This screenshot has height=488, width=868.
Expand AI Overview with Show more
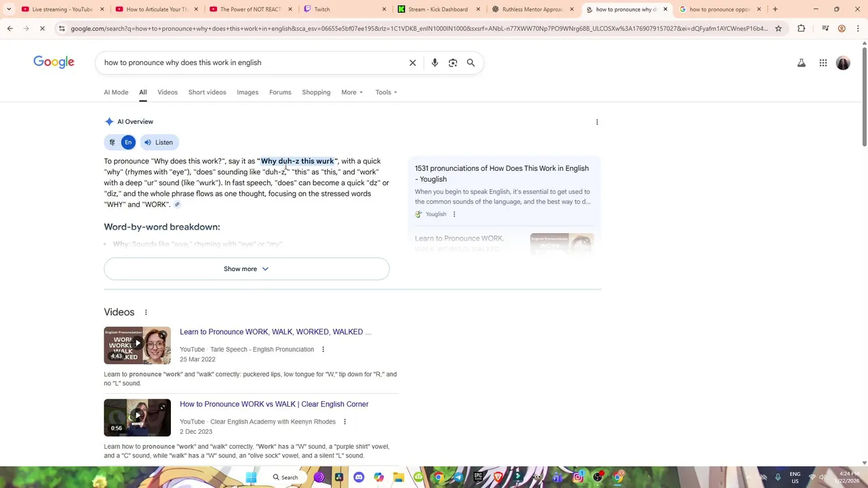pos(247,269)
